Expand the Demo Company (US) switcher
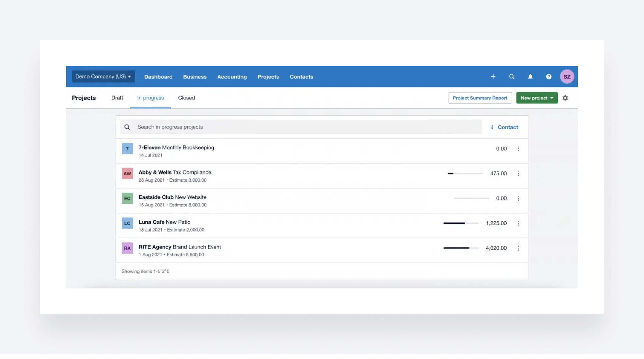 tap(103, 77)
